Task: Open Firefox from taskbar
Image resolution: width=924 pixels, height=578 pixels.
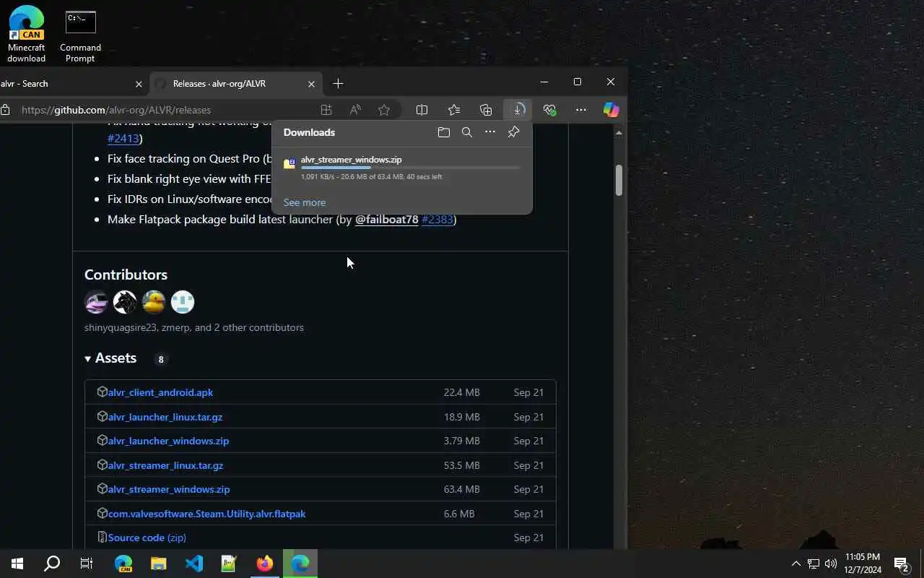Action: point(265,564)
